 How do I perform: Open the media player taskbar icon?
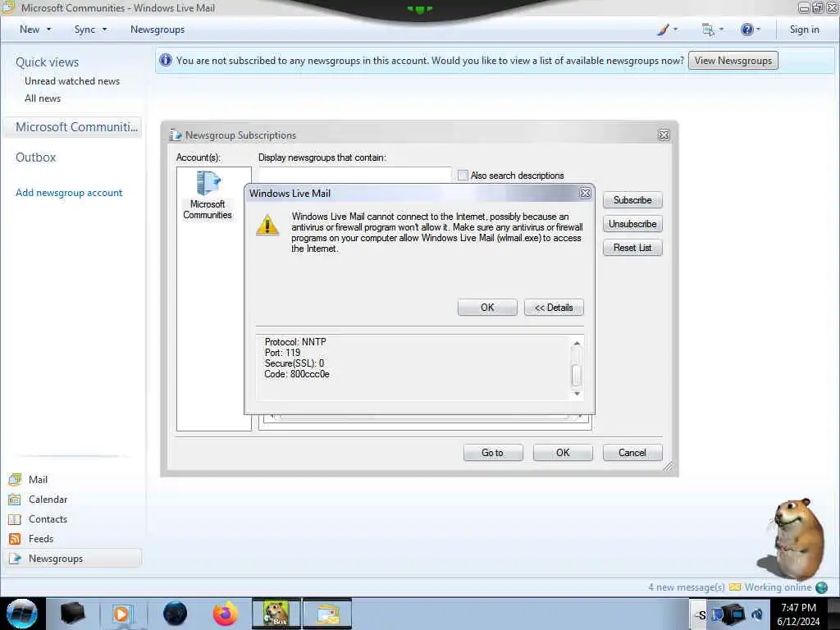point(121,614)
